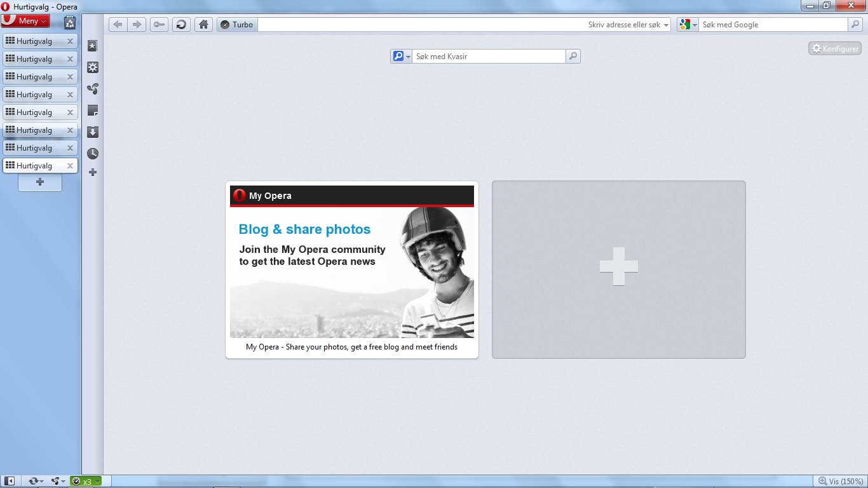This screenshot has height=488, width=868.
Task: Open the Kvasir search engine selector
Action: [x=401, y=57]
